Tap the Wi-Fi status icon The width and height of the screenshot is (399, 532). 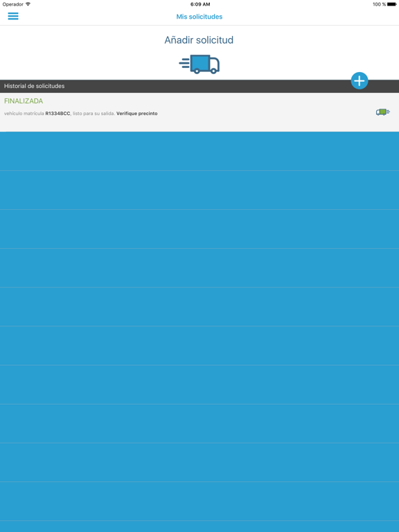point(28,4)
